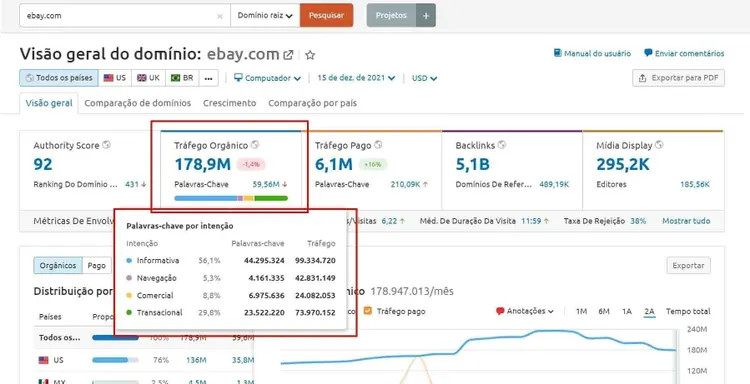Toggle the Tráfego pago chart checkbox
The height and width of the screenshot is (384, 750).
(x=367, y=311)
